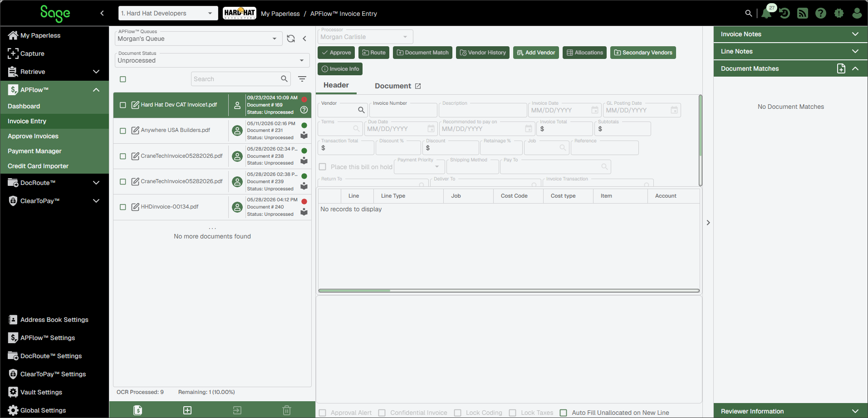
Task: Edit Anywhere USA Builders.pdf with pencil icon
Action: click(x=135, y=131)
